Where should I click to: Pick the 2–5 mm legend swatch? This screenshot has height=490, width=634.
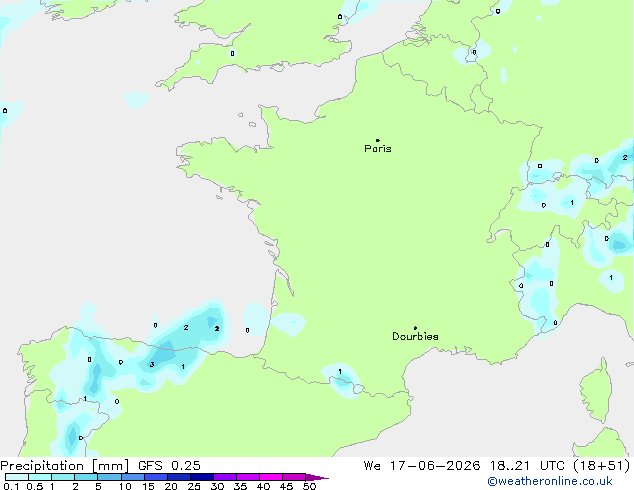click(86, 477)
